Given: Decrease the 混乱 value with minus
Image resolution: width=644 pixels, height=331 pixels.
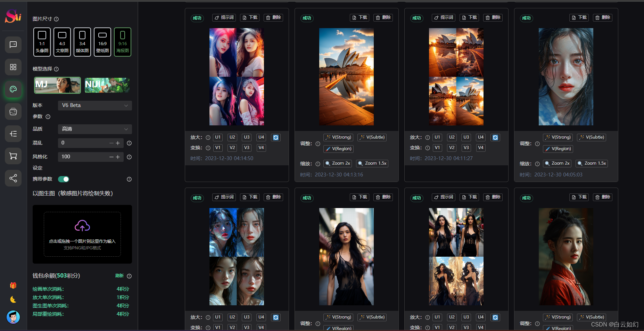Looking at the screenshot, I should tap(112, 143).
